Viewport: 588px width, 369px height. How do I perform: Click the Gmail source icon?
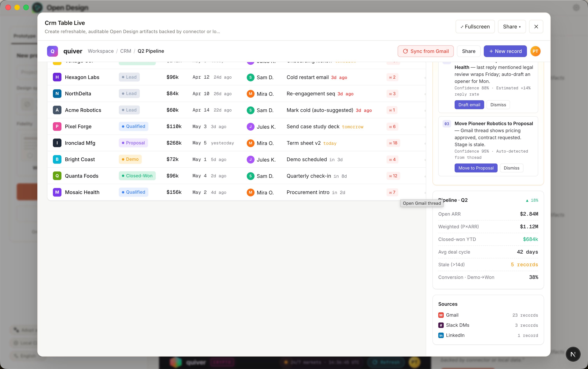pyautogui.click(x=441, y=315)
